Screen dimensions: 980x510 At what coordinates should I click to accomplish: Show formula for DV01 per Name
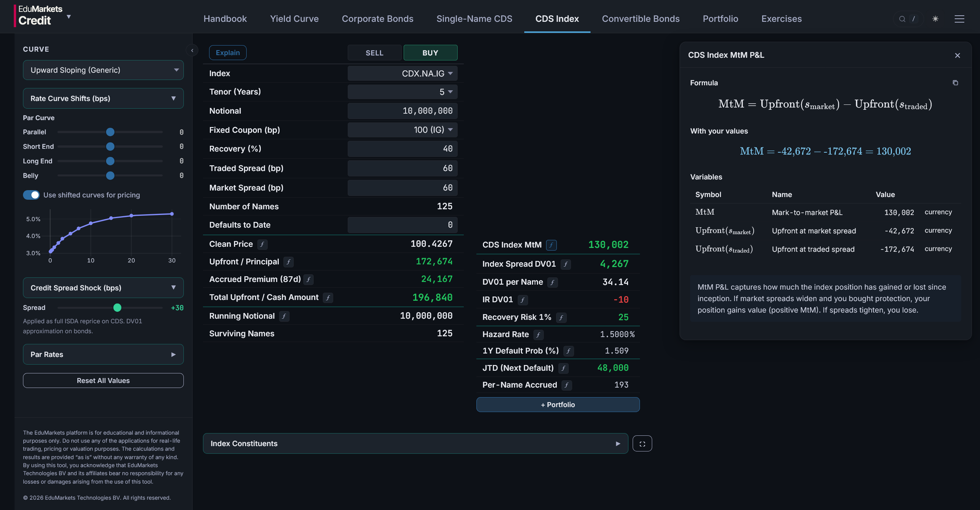(x=552, y=282)
